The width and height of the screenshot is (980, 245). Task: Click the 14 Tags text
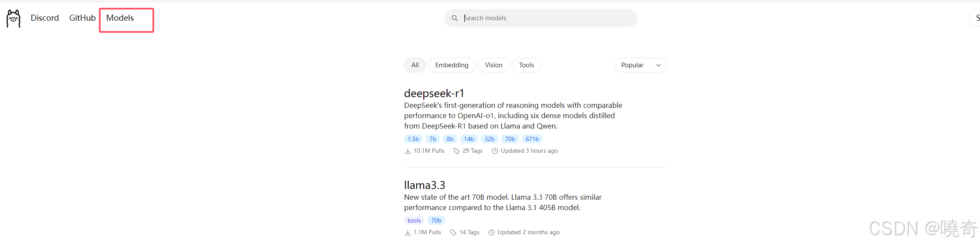tap(469, 232)
